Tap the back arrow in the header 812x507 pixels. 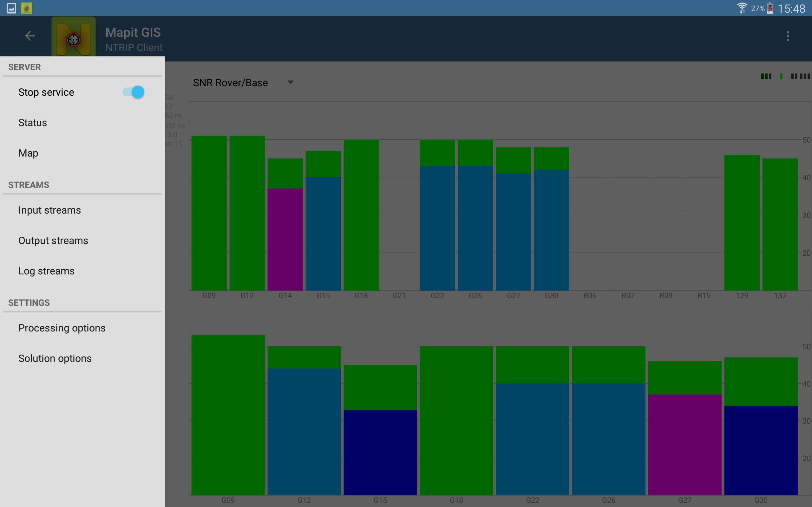click(x=30, y=36)
